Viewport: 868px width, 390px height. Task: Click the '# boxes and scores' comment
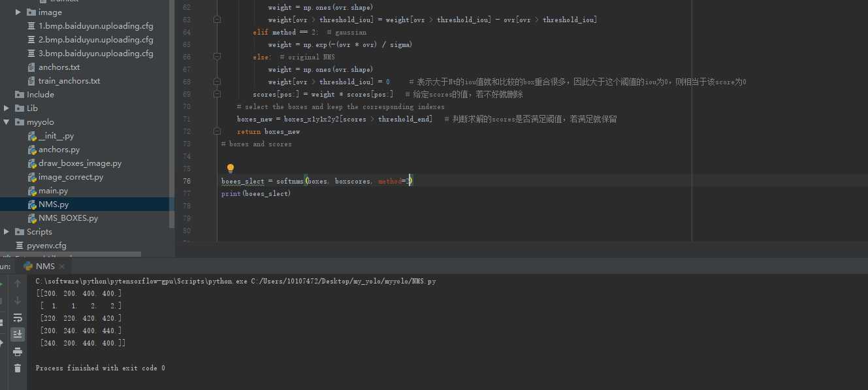pyautogui.click(x=256, y=144)
